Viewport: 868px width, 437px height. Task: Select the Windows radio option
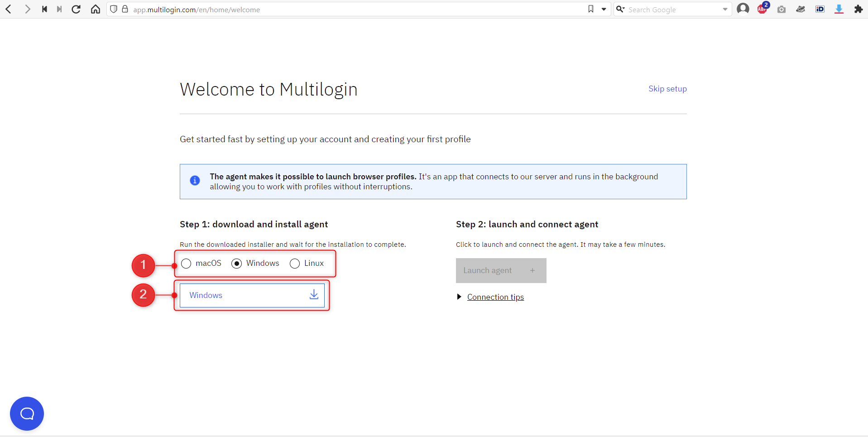click(x=236, y=264)
